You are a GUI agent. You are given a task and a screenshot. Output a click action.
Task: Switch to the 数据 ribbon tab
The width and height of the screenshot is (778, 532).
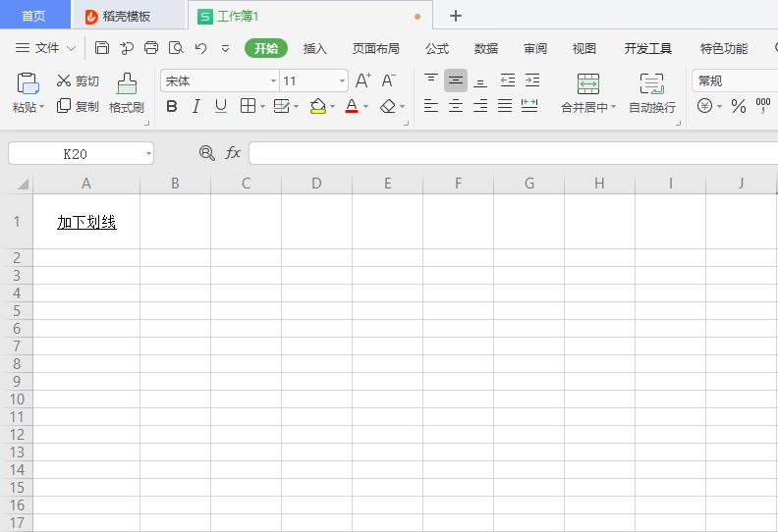point(485,48)
